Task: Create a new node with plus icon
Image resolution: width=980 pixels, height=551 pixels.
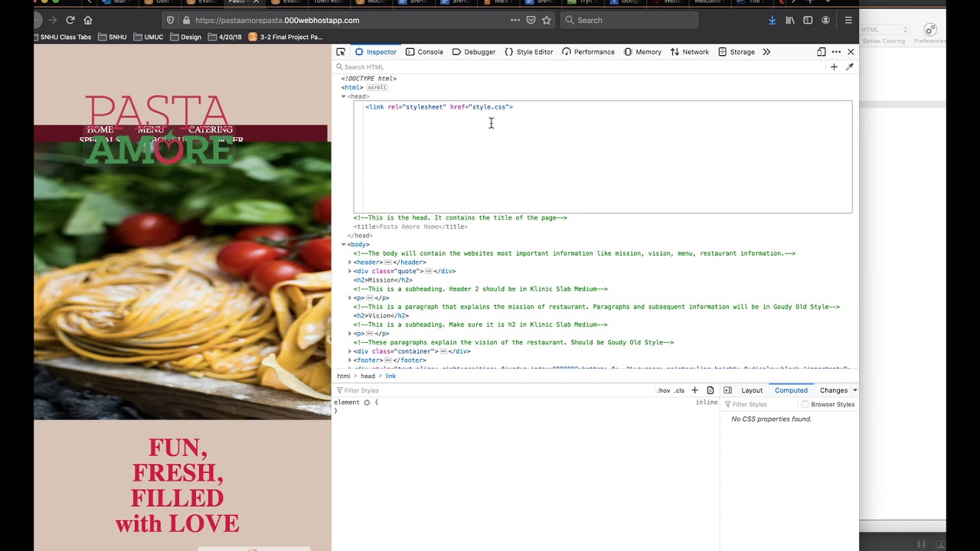Action: click(x=834, y=67)
